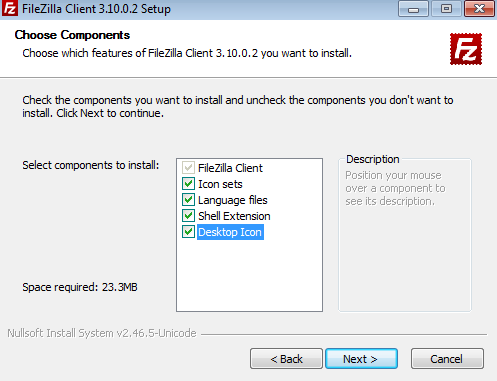The image size is (497, 381).
Task: Maximize the FileZilla Setup window
Action: 446,9
